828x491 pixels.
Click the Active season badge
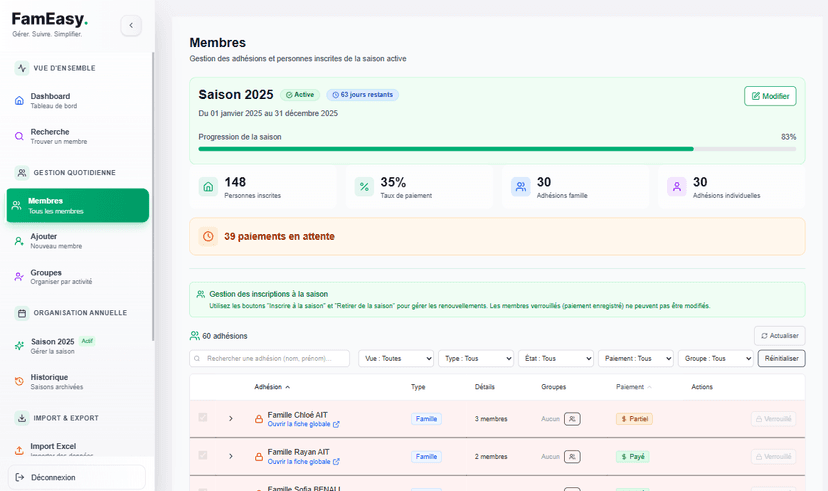pyautogui.click(x=300, y=95)
